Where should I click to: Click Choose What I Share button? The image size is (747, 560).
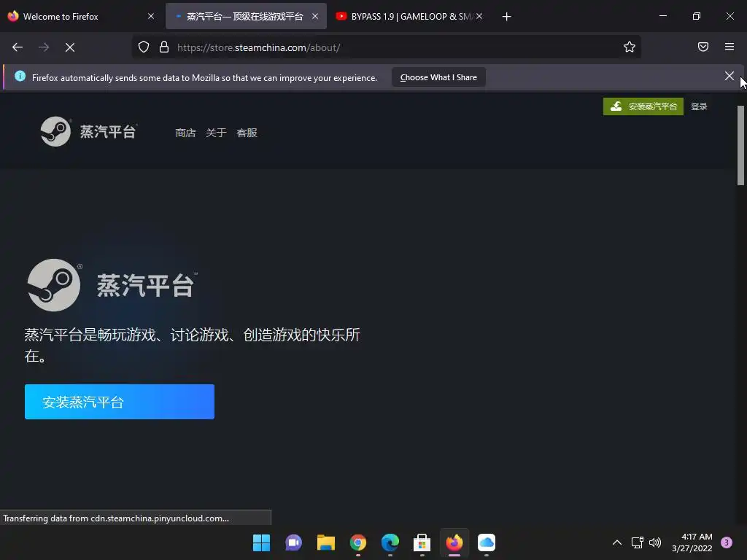pos(438,77)
